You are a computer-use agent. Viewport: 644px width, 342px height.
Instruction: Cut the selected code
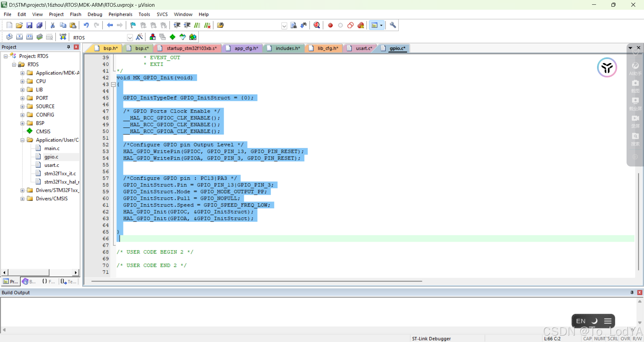coord(53,25)
